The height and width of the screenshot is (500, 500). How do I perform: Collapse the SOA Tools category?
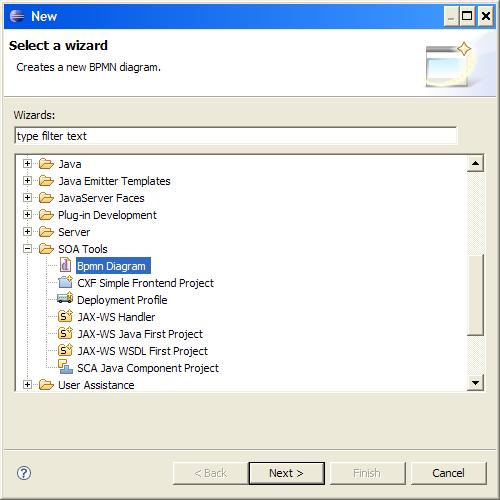[x=27, y=249]
